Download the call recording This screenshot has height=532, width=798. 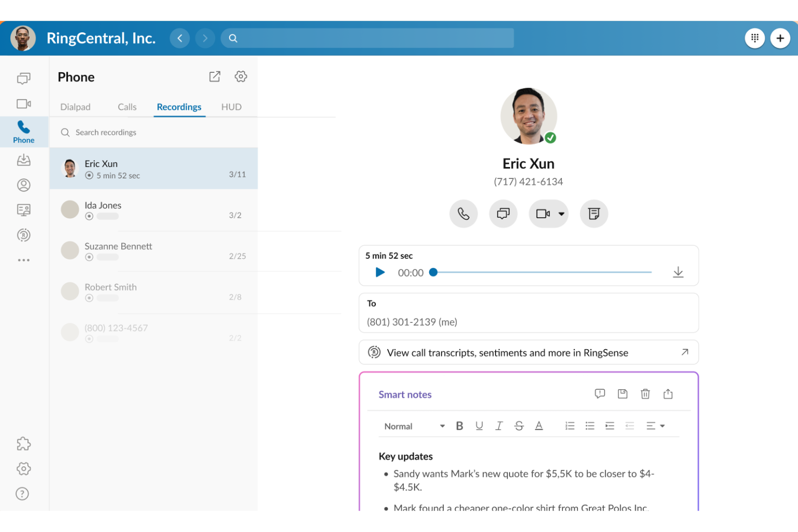point(678,273)
